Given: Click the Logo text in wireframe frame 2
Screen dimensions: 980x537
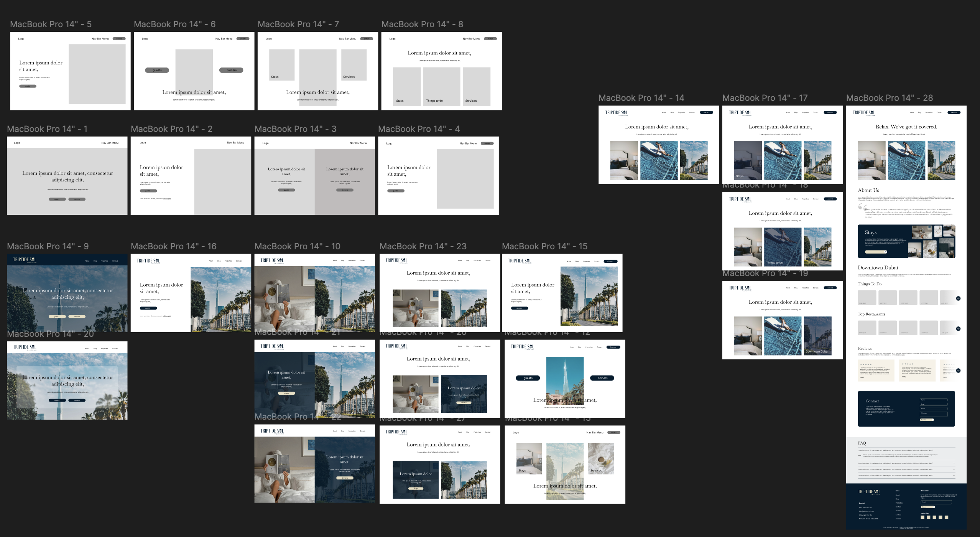Looking at the screenshot, I should coord(143,143).
